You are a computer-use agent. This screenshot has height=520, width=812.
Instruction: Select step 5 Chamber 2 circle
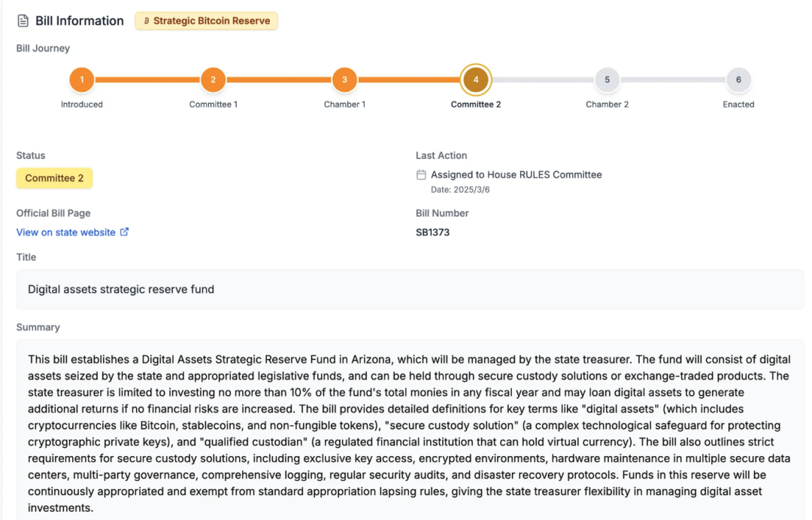(607, 80)
